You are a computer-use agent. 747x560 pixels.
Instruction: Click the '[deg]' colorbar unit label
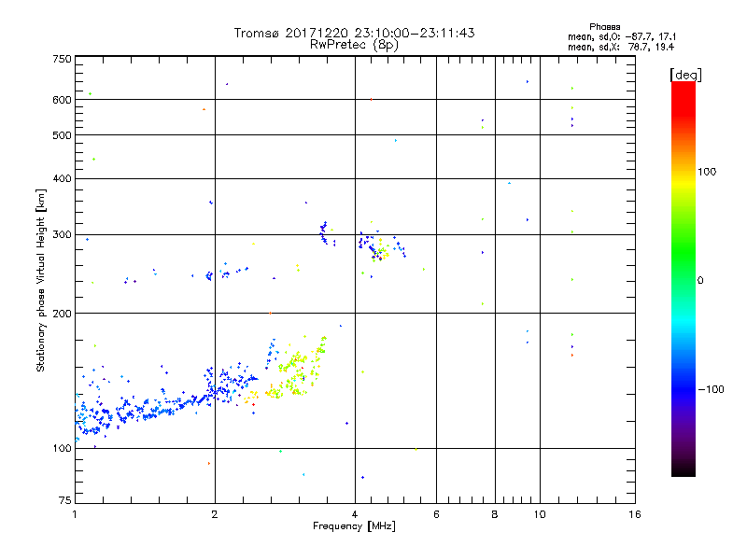tap(685, 75)
